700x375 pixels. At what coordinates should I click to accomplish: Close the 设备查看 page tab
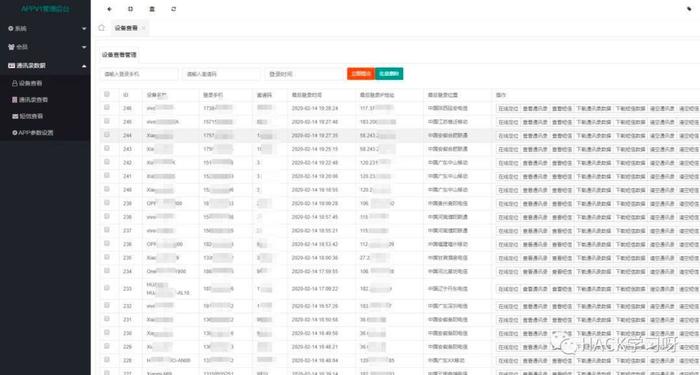click(143, 28)
